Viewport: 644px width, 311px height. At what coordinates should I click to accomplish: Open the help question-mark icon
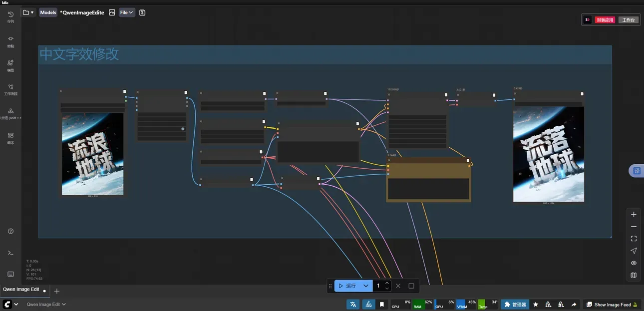tap(10, 231)
